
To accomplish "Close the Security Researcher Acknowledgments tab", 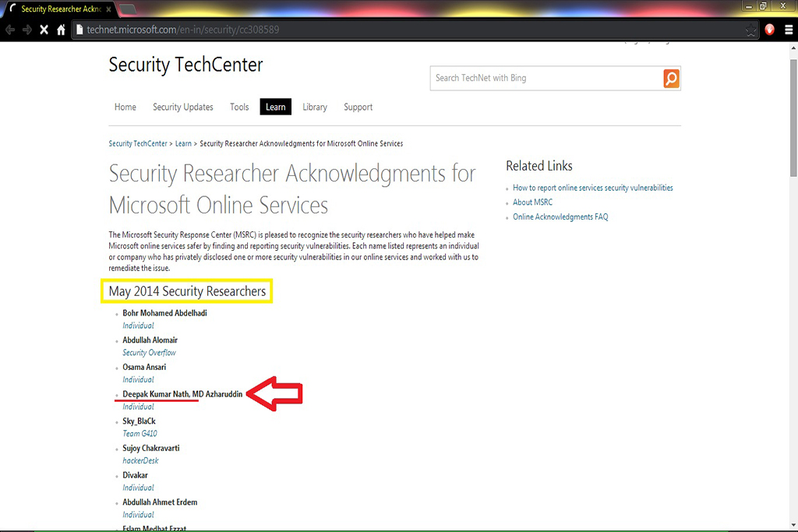I will coord(108,9).
